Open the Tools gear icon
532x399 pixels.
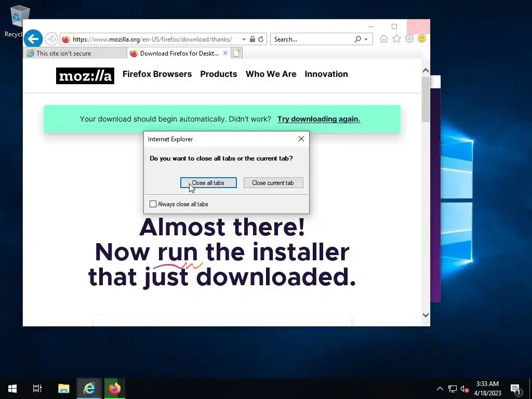tap(409, 38)
